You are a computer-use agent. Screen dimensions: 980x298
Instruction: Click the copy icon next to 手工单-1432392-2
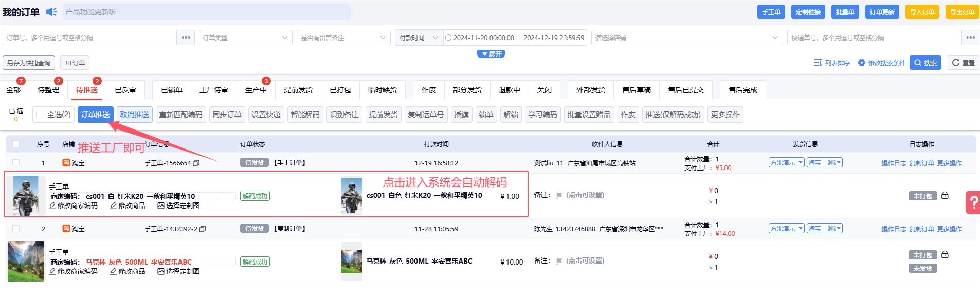[203, 229]
